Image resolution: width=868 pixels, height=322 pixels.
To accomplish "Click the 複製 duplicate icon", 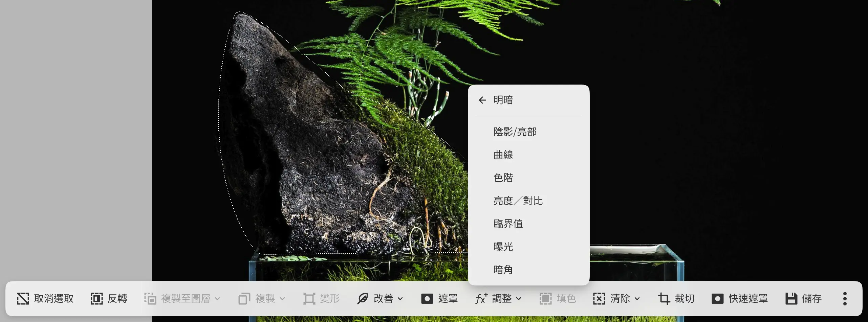I will pos(244,299).
